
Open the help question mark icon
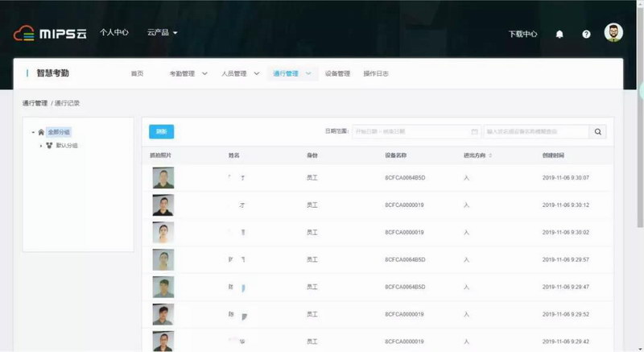586,34
